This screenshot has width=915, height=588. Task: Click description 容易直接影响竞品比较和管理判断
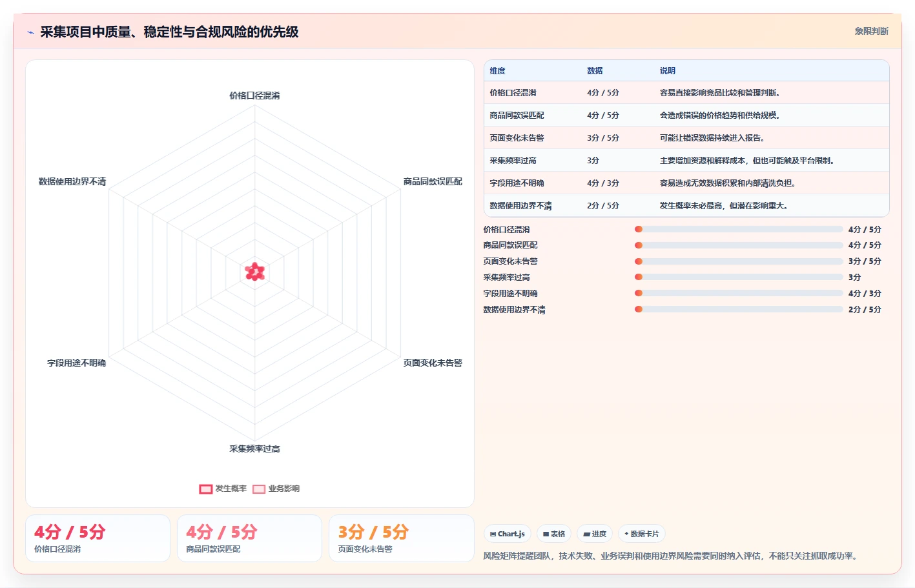pos(720,93)
